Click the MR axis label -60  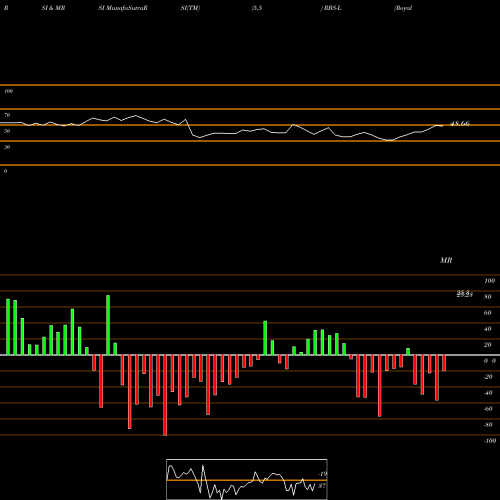[x=488, y=409]
